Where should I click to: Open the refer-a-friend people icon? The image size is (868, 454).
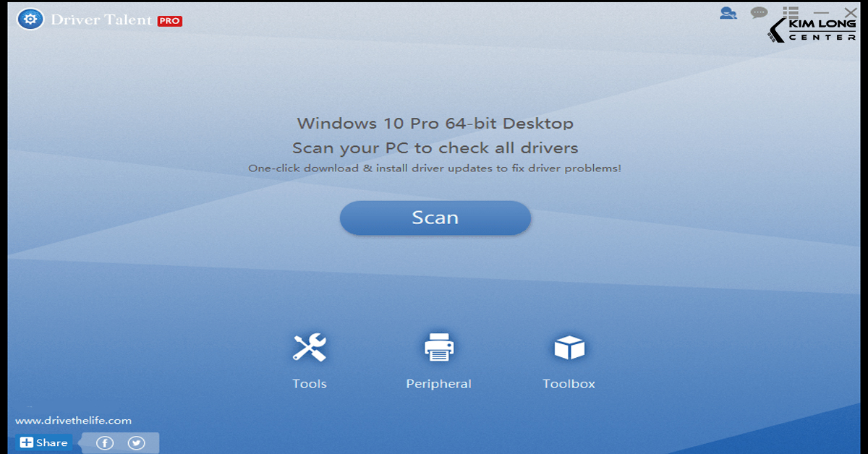[x=728, y=12]
